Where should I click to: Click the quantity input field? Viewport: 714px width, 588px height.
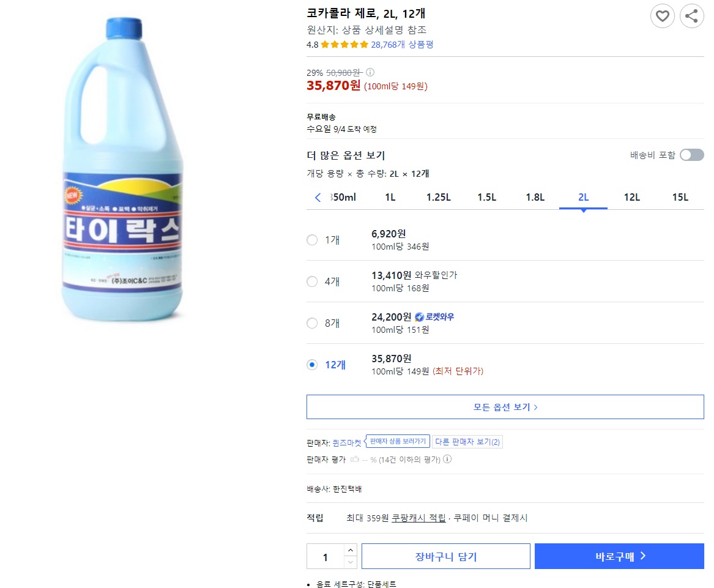[x=325, y=557]
